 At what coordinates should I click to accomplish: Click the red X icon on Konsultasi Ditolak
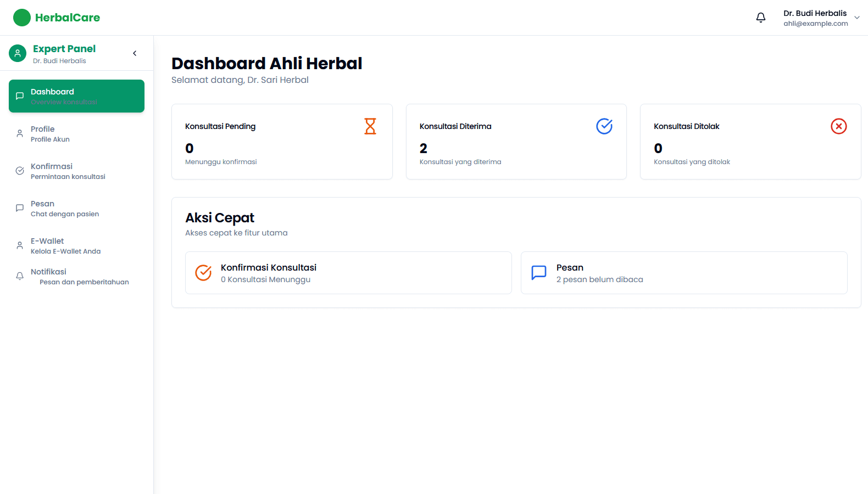tap(838, 126)
